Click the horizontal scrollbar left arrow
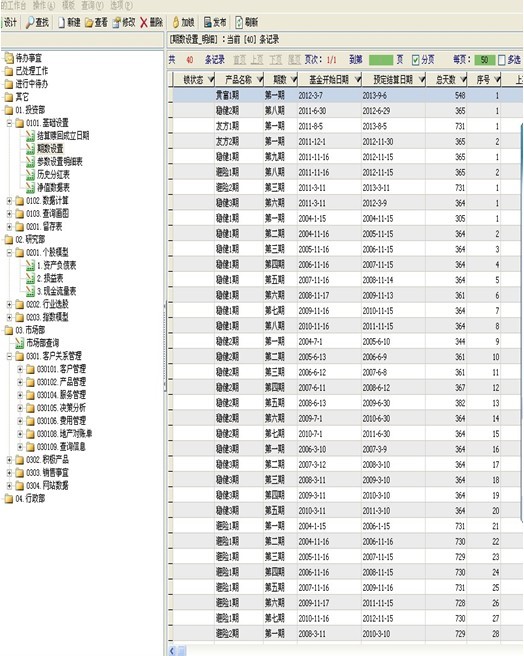524x656 pixels. (x=172, y=651)
